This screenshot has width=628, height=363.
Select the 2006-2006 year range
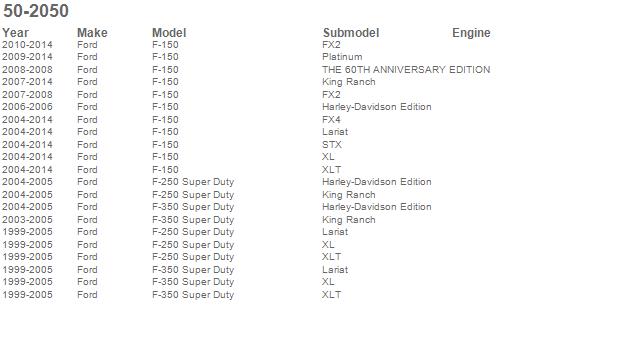(x=27, y=107)
